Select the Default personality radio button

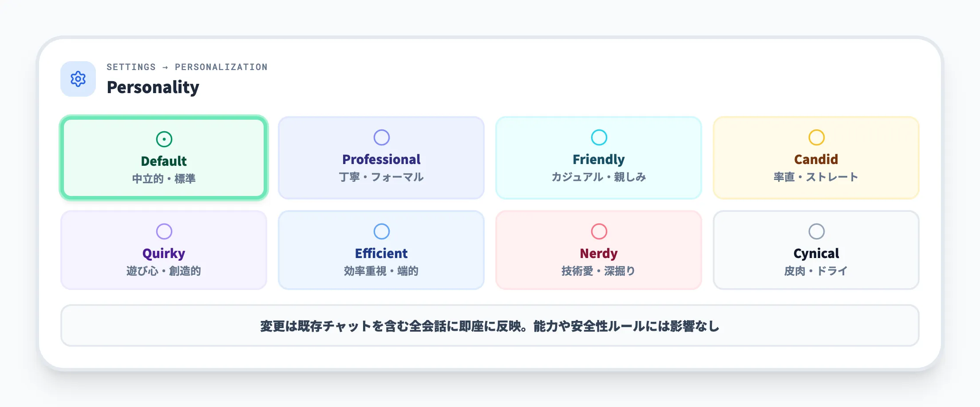(x=164, y=138)
